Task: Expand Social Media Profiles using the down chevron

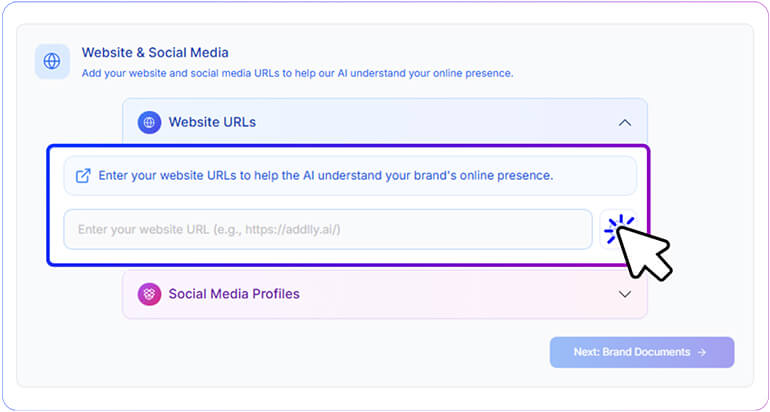Action: click(x=625, y=294)
